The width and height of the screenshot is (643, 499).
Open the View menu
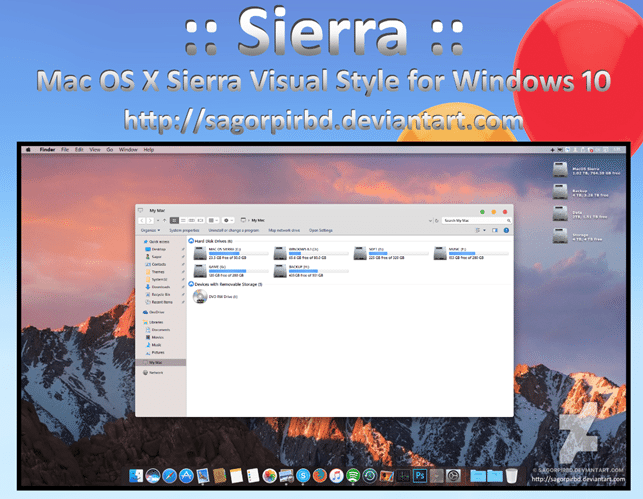click(95, 150)
